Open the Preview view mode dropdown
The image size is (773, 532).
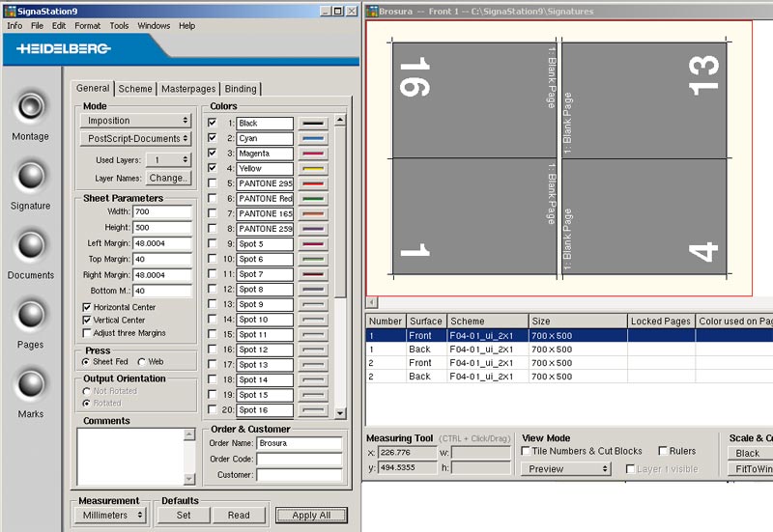coord(566,469)
